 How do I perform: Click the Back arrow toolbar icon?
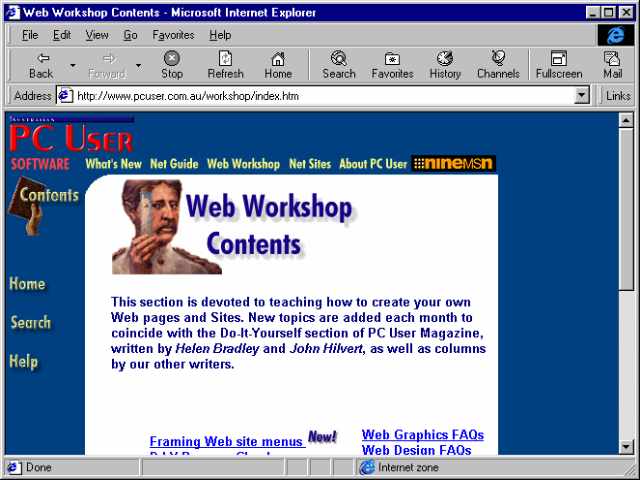[42, 58]
